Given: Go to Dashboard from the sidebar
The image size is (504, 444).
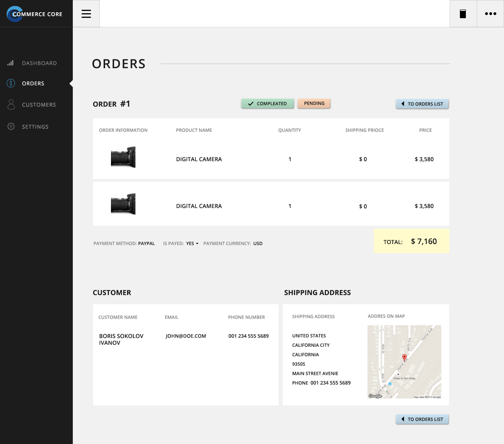Looking at the screenshot, I should click(x=39, y=63).
